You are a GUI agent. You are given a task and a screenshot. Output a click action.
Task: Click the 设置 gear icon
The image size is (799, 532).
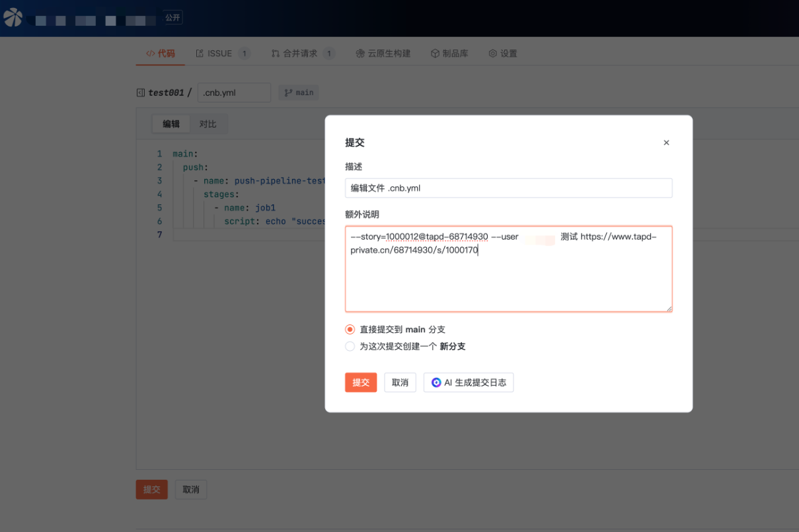(492, 54)
